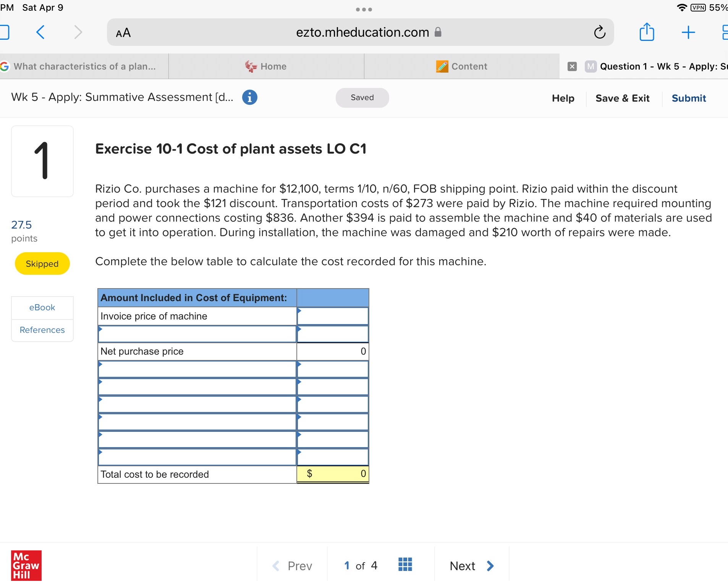Open the assessment info icon

pos(250,97)
